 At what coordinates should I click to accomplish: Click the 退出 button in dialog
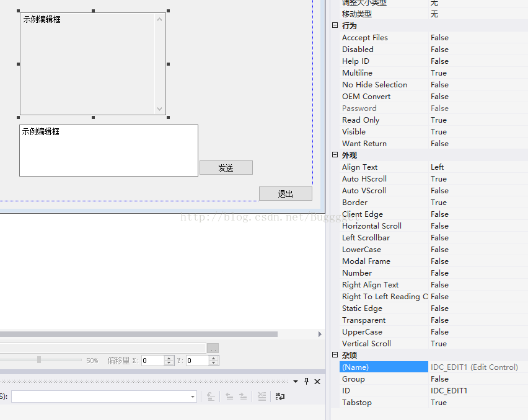pyautogui.click(x=285, y=194)
